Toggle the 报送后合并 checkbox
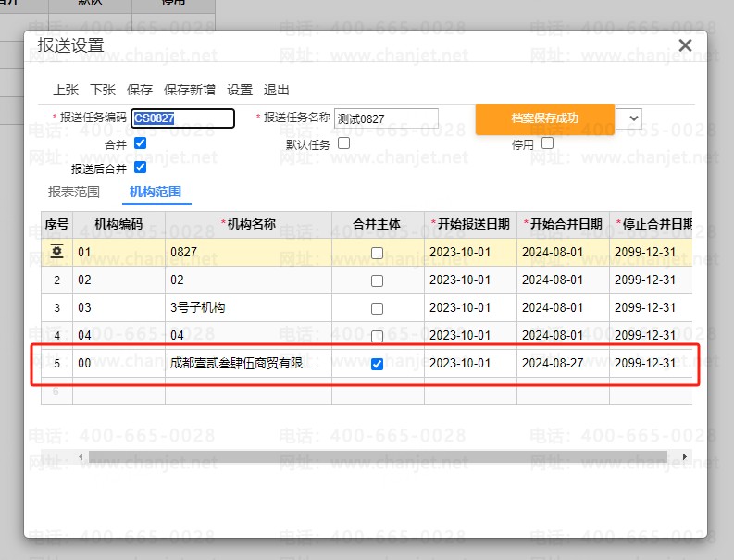 click(140, 168)
